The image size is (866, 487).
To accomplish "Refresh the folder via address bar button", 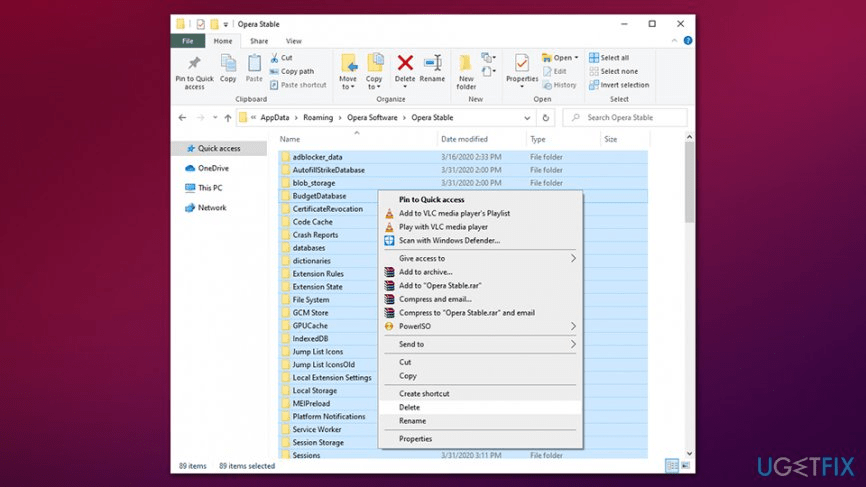I will coord(548,118).
